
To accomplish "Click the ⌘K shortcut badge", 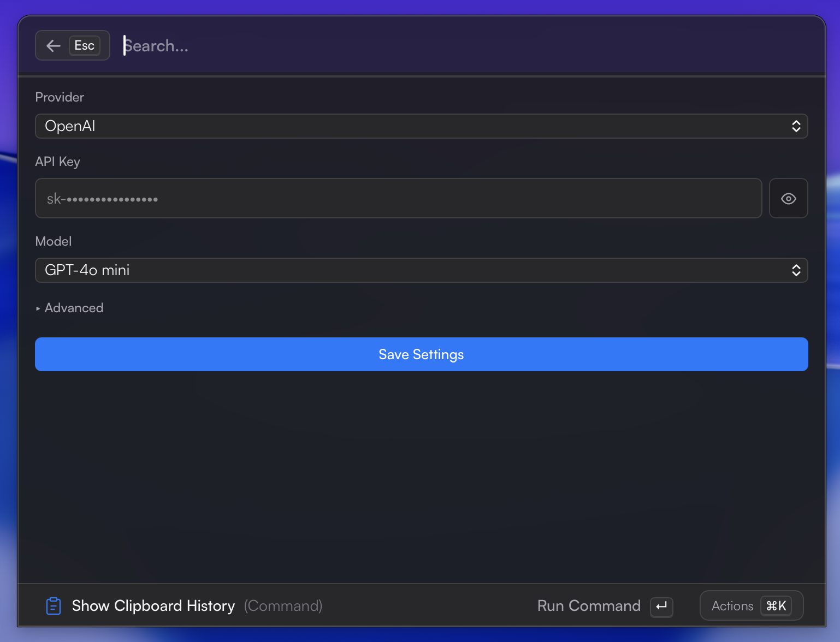I will pyautogui.click(x=776, y=606).
